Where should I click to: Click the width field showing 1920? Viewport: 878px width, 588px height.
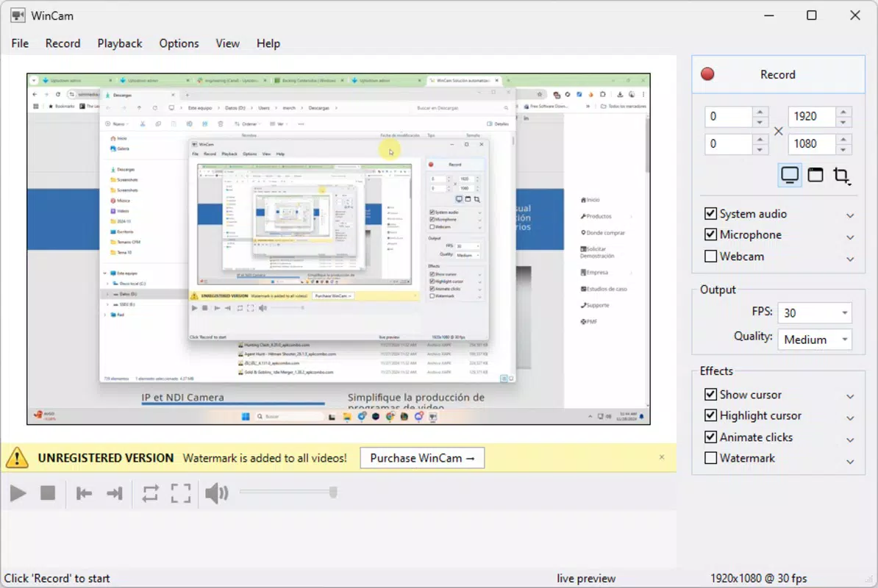(812, 116)
